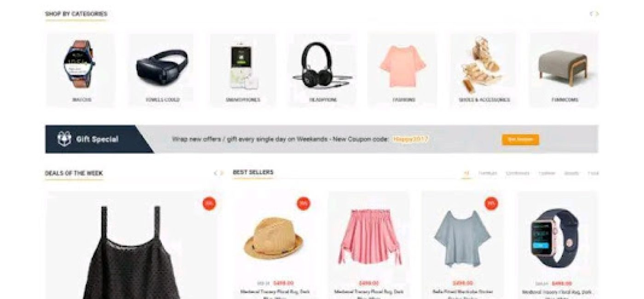Select the Smartphones category tile
Viewport: 644px width, 299px height.
pos(243,70)
